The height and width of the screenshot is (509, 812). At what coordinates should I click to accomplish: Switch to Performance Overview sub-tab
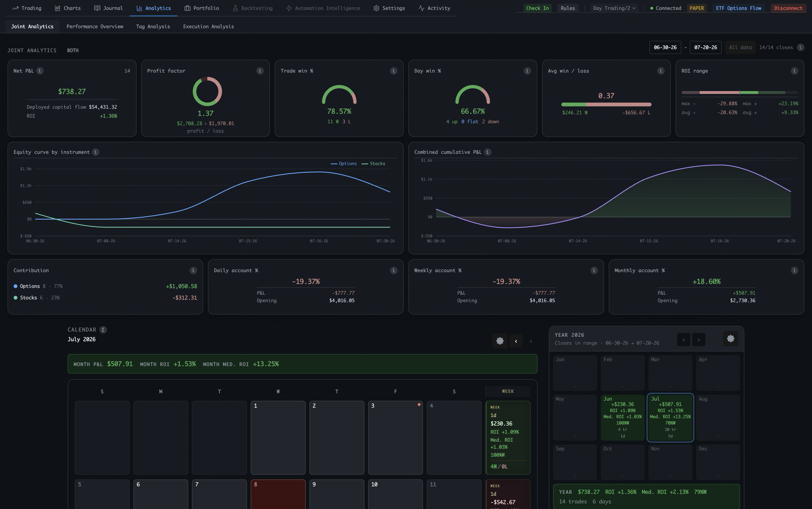(95, 26)
